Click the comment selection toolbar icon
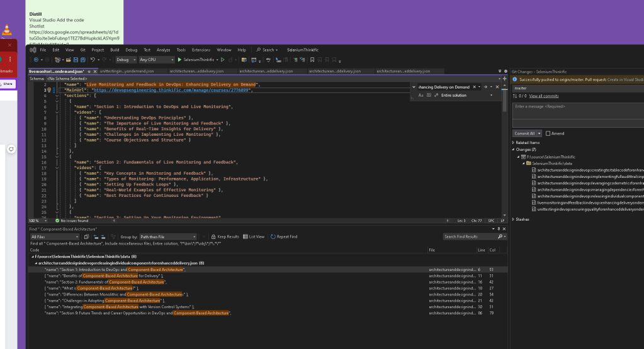This screenshot has height=349, width=644. pos(295,60)
